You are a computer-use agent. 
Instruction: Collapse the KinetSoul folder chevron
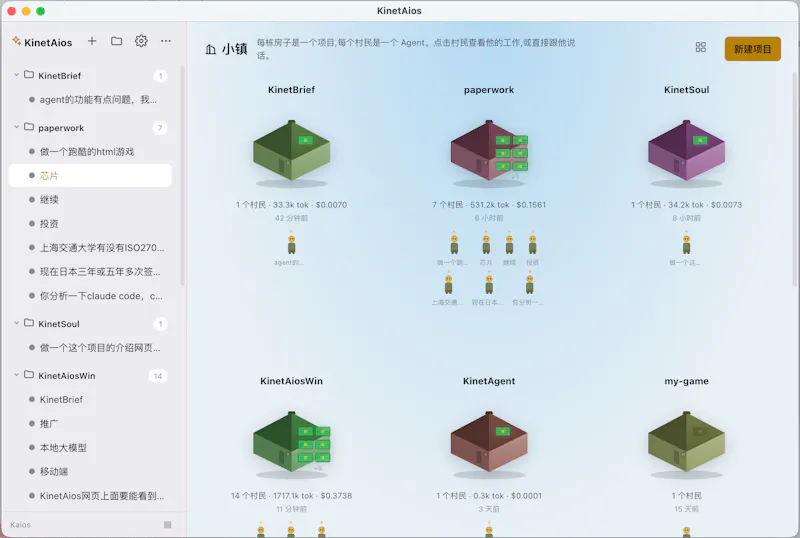point(16,323)
